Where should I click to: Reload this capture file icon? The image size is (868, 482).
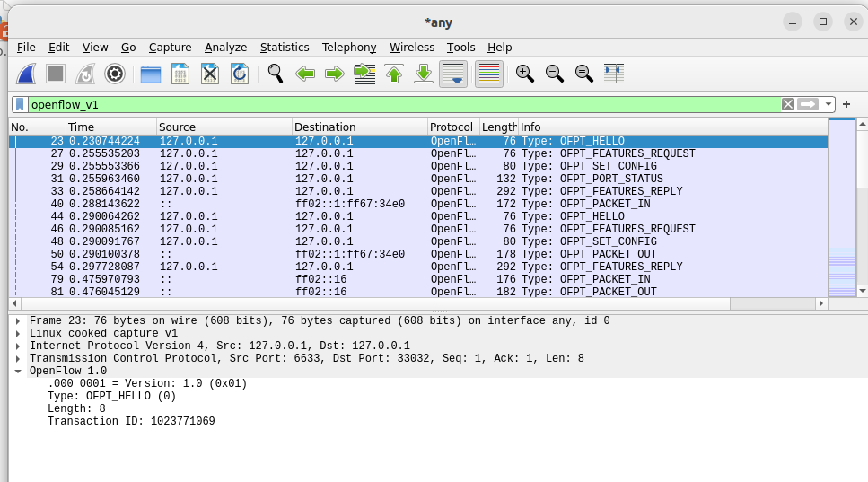click(x=239, y=74)
